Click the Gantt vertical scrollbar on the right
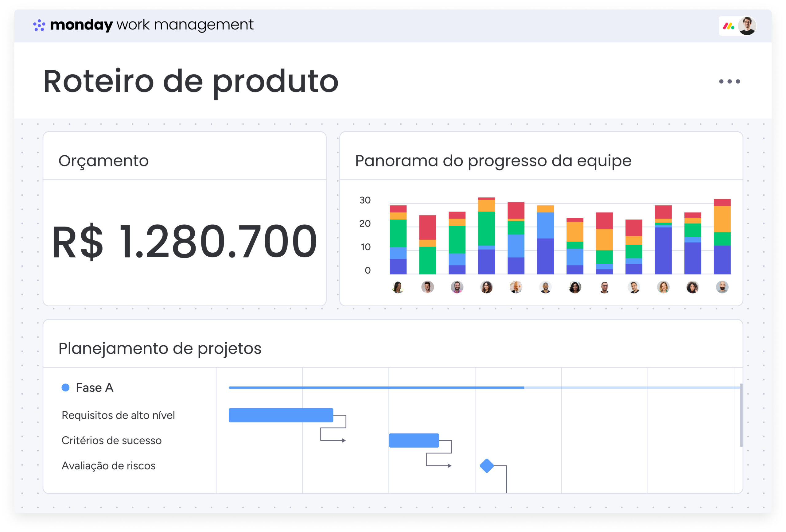This screenshot has width=786, height=532. [x=741, y=415]
